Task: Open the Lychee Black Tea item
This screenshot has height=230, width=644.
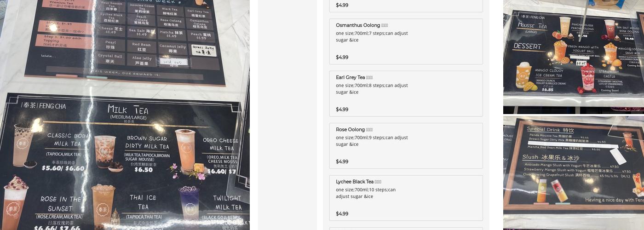Action: (406, 198)
